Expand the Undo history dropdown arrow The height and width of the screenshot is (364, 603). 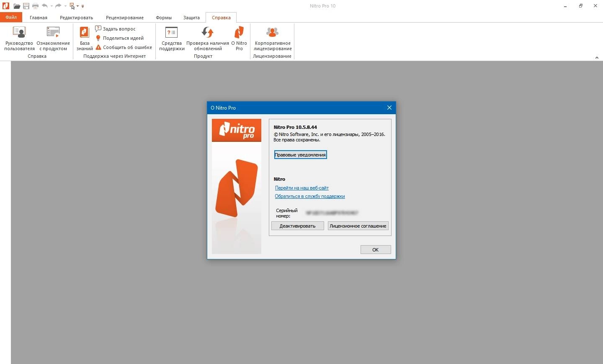(x=52, y=6)
